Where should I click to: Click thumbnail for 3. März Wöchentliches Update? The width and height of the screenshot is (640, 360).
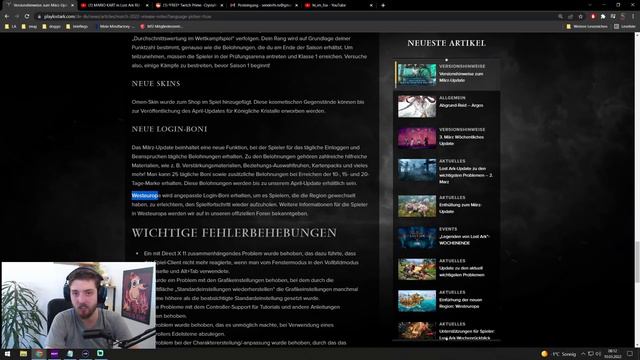(x=417, y=138)
